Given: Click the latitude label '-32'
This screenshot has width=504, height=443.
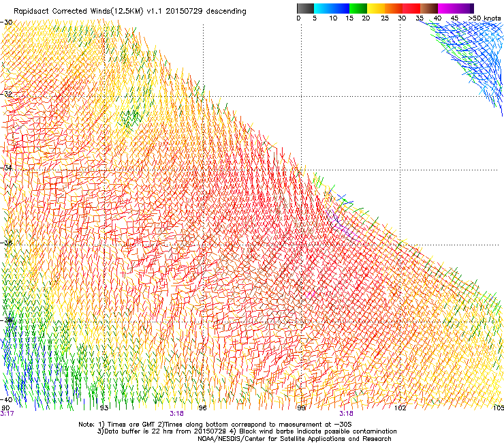Looking at the screenshot, I should [6, 94].
